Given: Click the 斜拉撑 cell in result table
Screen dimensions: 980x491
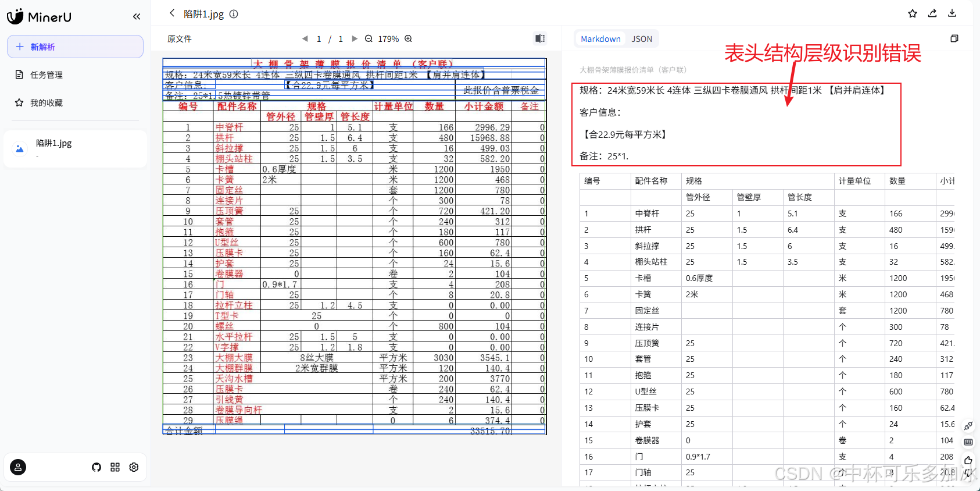Looking at the screenshot, I should (656, 246).
